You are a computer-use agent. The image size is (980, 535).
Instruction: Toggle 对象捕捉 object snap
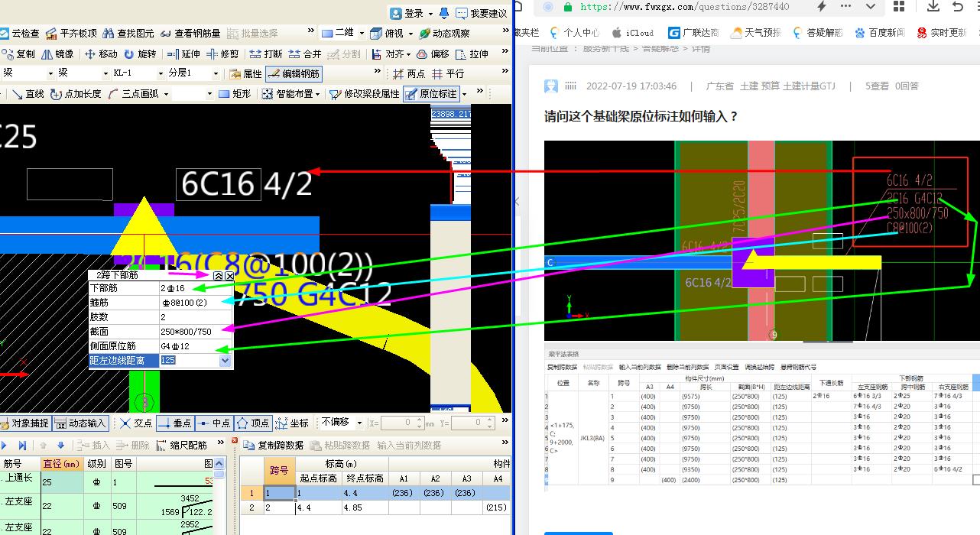click(24, 423)
